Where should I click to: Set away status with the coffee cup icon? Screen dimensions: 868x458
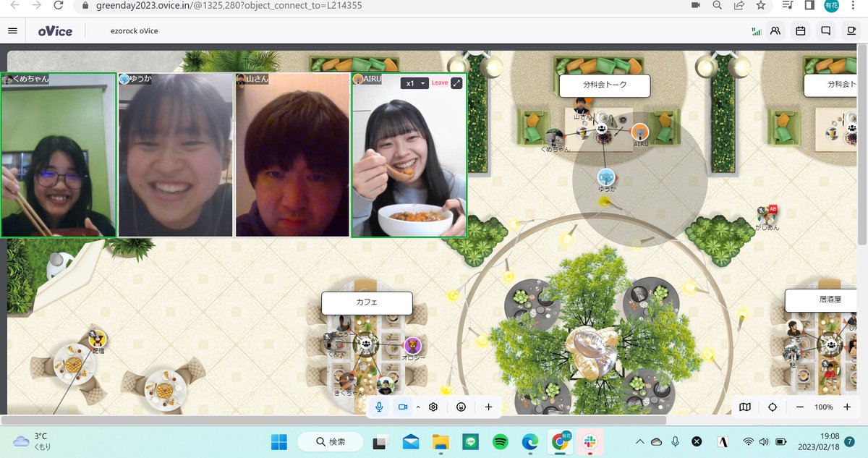[x=851, y=31]
